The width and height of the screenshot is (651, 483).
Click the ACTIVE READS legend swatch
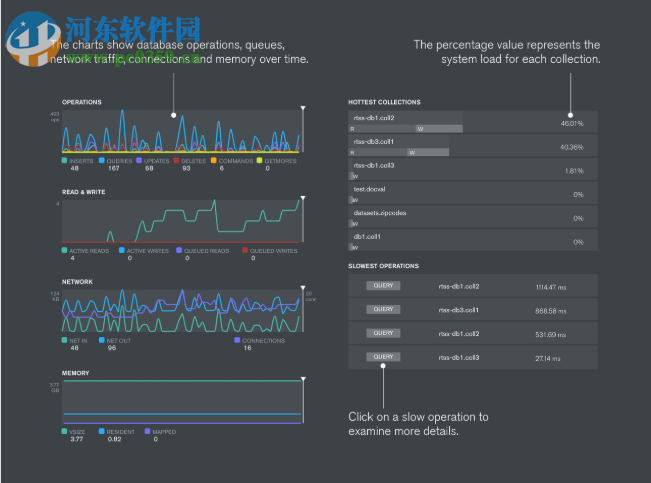click(64, 250)
